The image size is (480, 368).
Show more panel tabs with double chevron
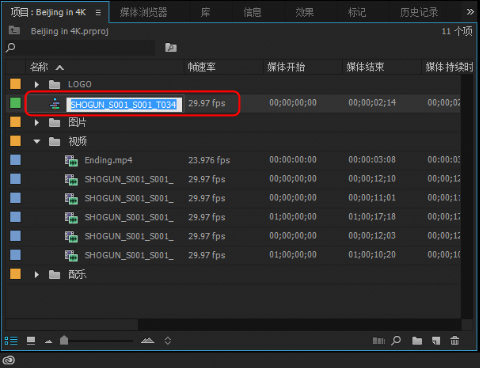point(470,12)
